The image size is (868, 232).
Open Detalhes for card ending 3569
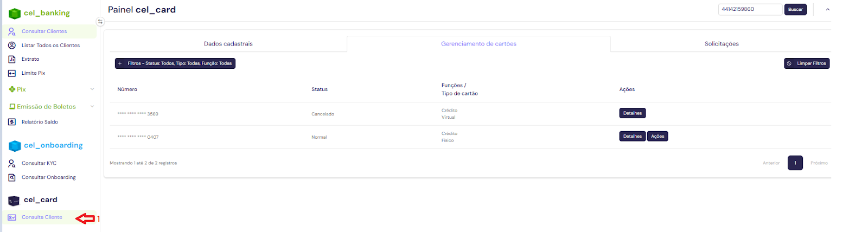[633, 113]
